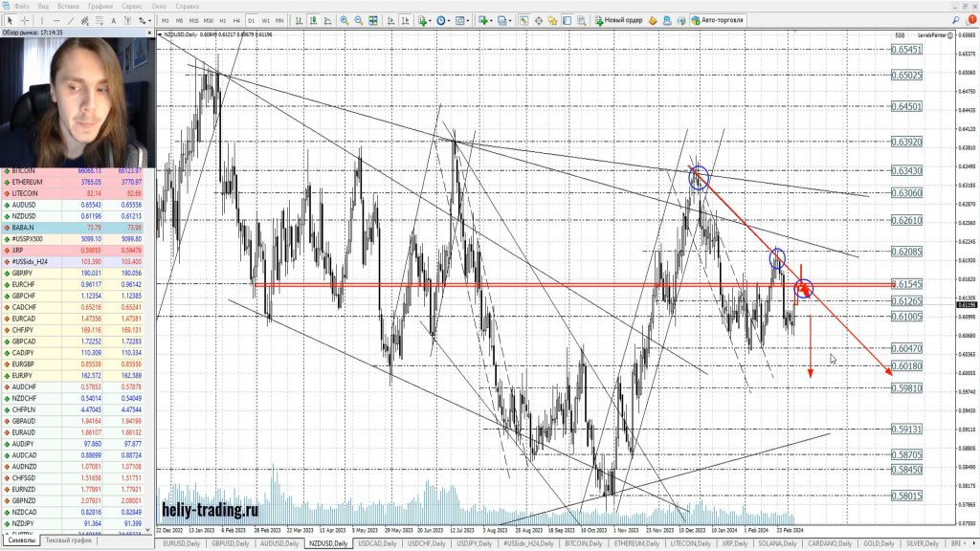Switch chart to candlestick view
The height and width of the screenshot is (551, 980).
[312, 19]
